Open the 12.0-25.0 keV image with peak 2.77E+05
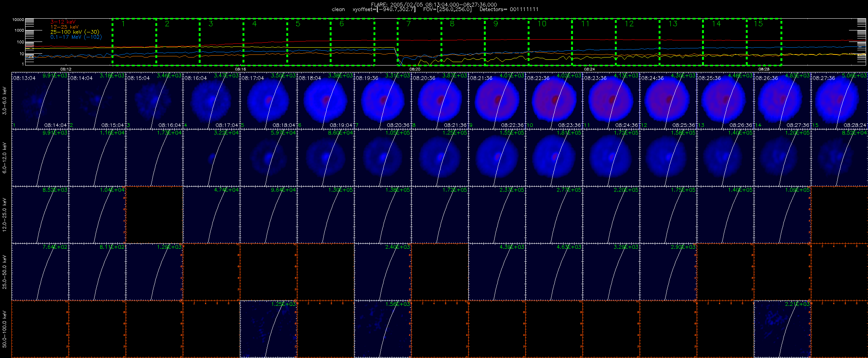 [554, 215]
